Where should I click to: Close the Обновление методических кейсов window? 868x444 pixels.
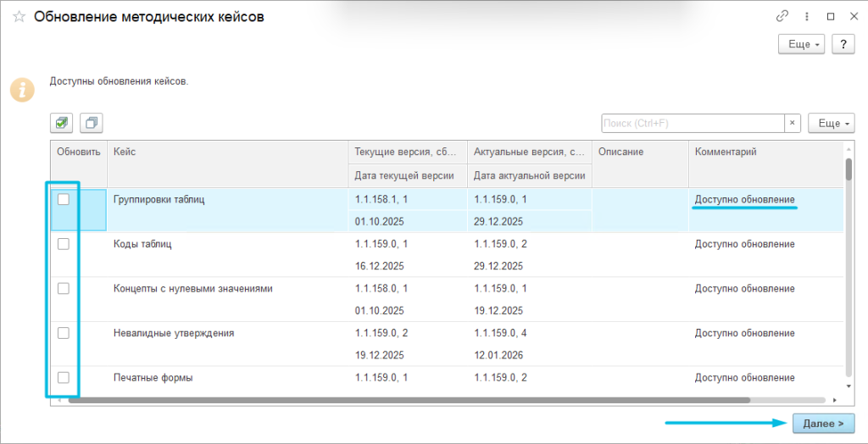(x=854, y=17)
